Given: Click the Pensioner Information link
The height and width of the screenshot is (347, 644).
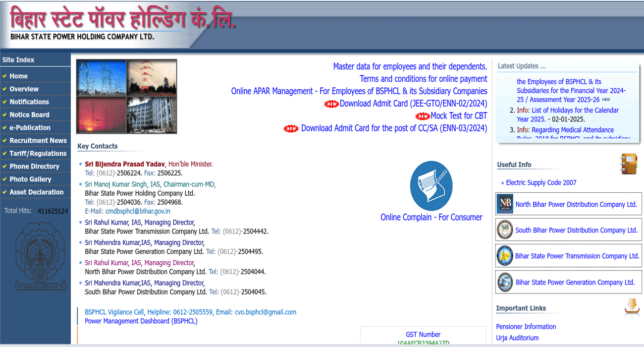Looking at the screenshot, I should click(x=526, y=327).
